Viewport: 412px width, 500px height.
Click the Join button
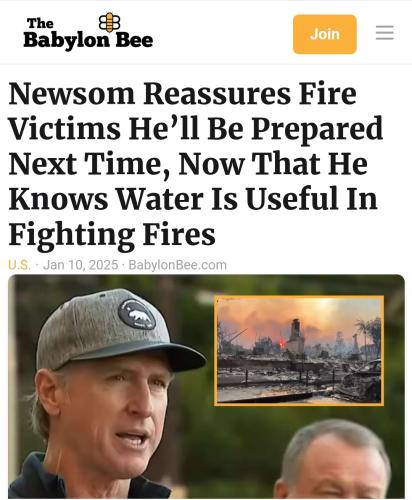pyautogui.click(x=325, y=34)
